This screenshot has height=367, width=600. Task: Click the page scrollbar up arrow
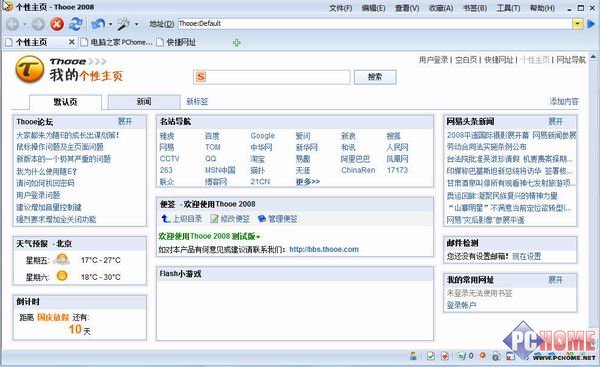593,57
